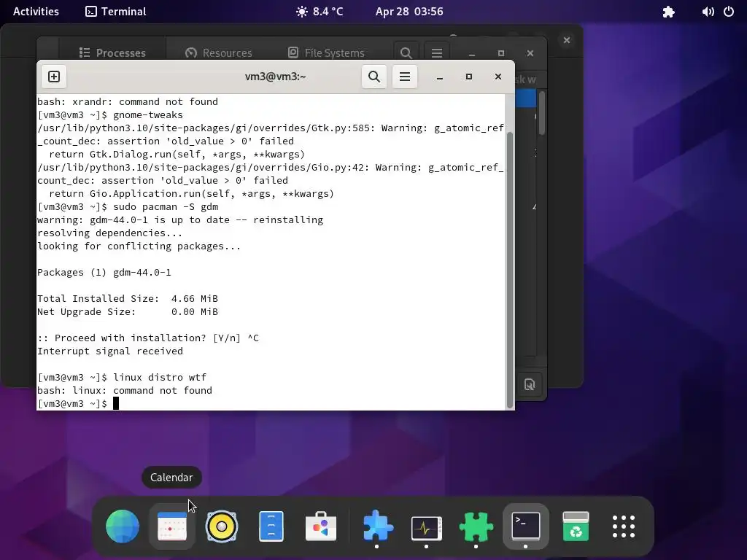The height and width of the screenshot is (560, 747).
Task: Click the weather 8.4 °C indicator
Action: pyautogui.click(x=320, y=12)
